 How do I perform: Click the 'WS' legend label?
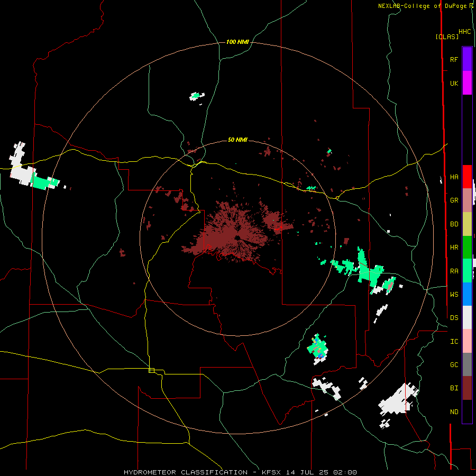(454, 294)
